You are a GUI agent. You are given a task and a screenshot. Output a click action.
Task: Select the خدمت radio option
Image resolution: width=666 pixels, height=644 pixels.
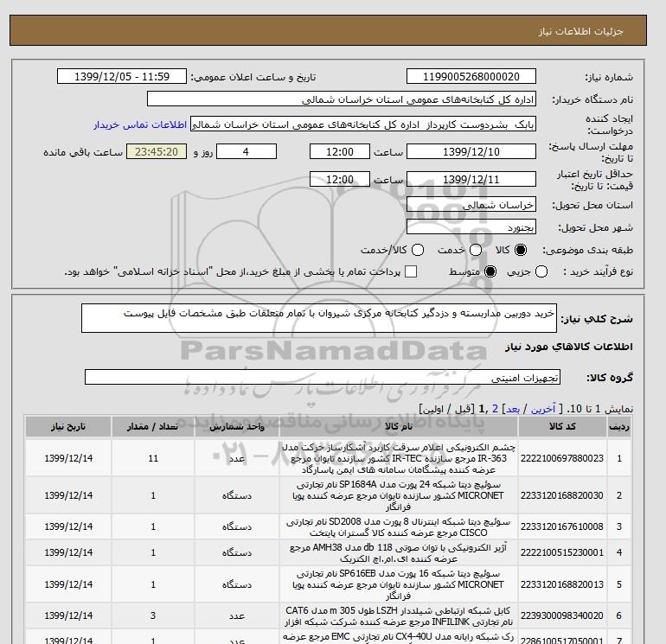point(469,250)
